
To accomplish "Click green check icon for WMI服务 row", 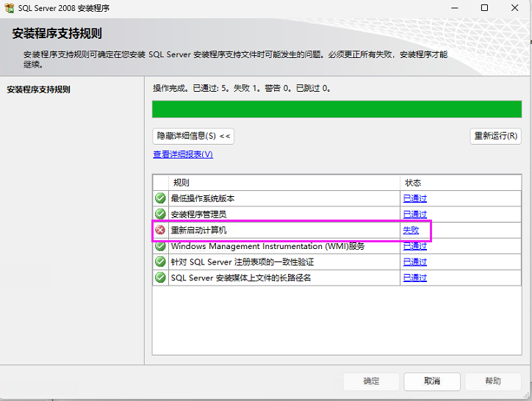I will (x=160, y=246).
